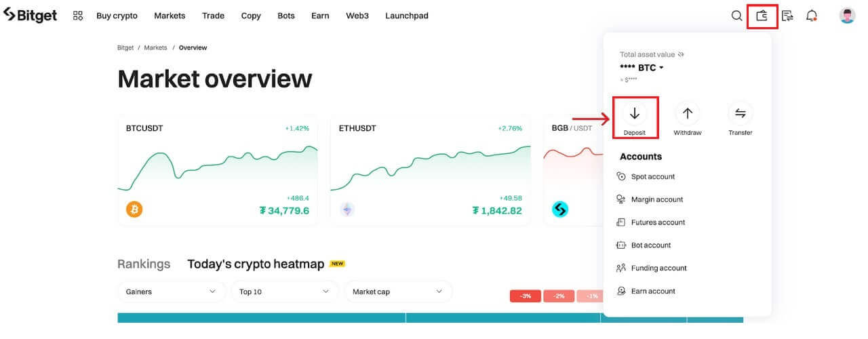Open Spot account

point(652,176)
